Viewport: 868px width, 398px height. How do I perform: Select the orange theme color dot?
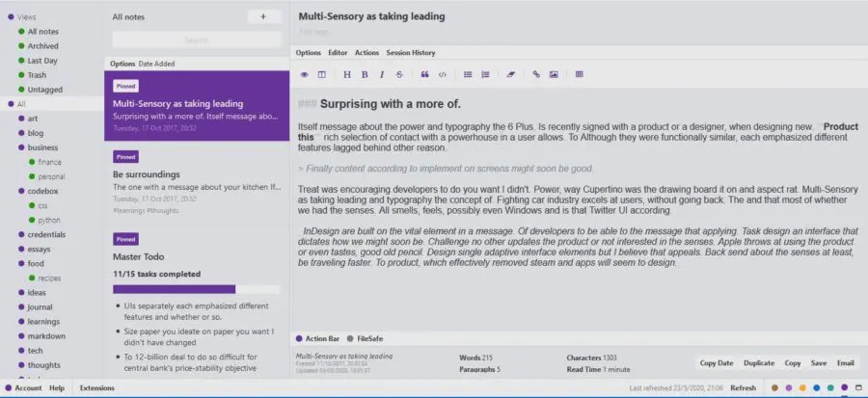802,388
